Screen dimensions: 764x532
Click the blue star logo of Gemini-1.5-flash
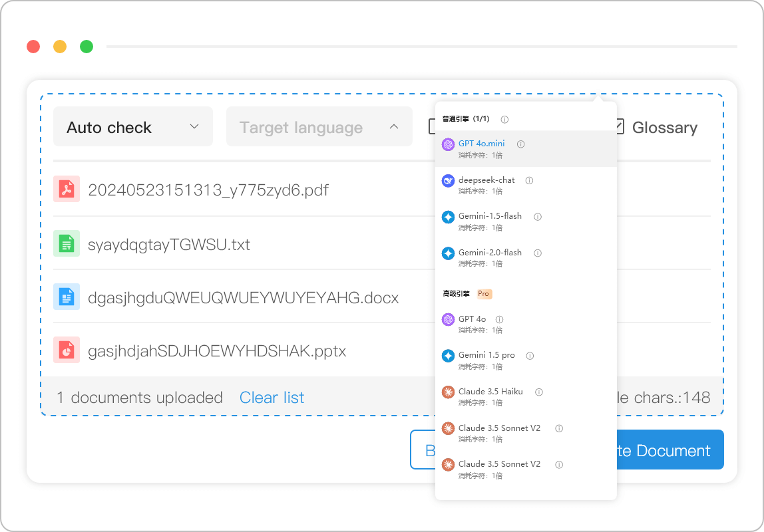pyautogui.click(x=449, y=217)
